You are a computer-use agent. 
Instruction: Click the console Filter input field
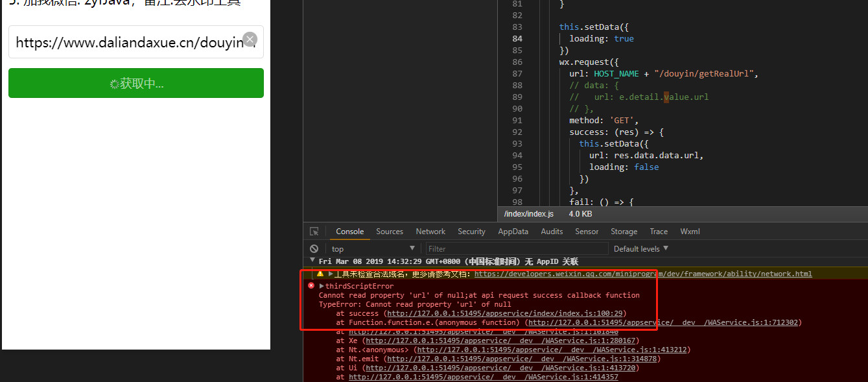tap(516, 249)
